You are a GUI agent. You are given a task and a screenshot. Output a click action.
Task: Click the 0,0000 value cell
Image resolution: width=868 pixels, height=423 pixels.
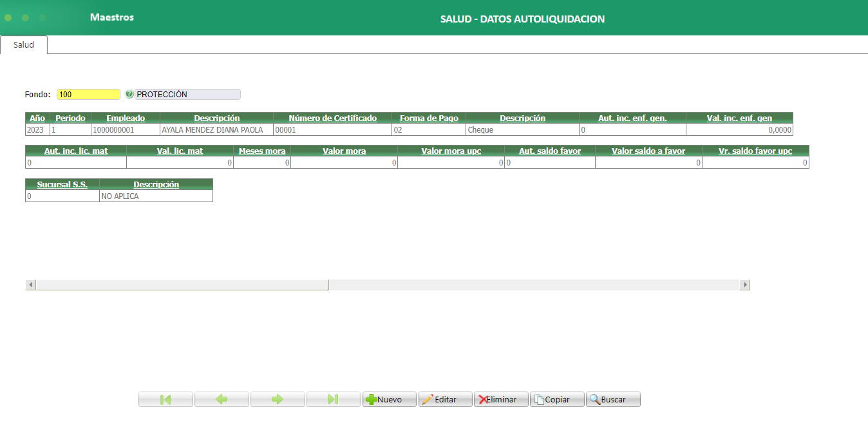tap(739, 130)
